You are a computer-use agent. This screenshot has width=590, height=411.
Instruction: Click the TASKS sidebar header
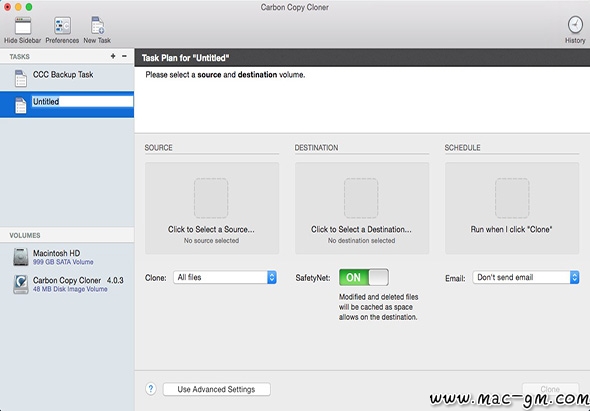click(x=20, y=56)
